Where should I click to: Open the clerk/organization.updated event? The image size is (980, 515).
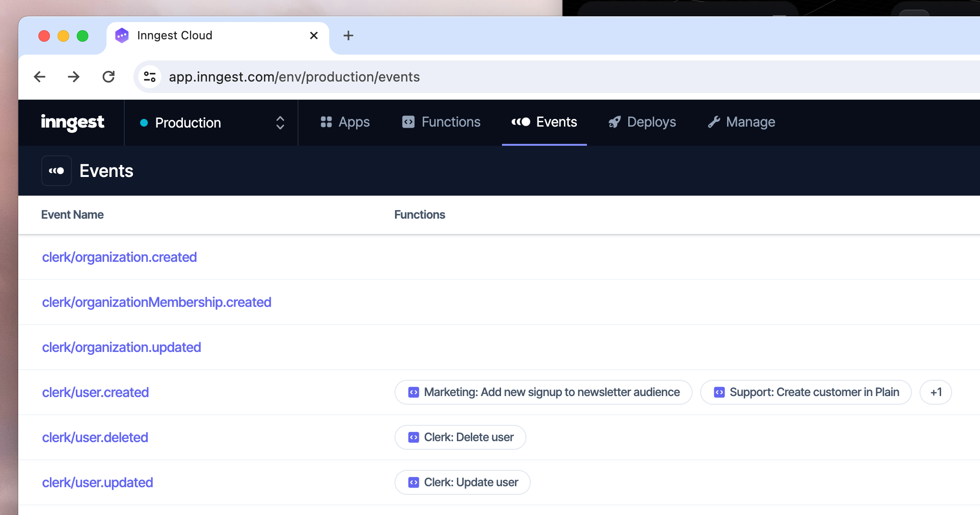pyautogui.click(x=121, y=347)
